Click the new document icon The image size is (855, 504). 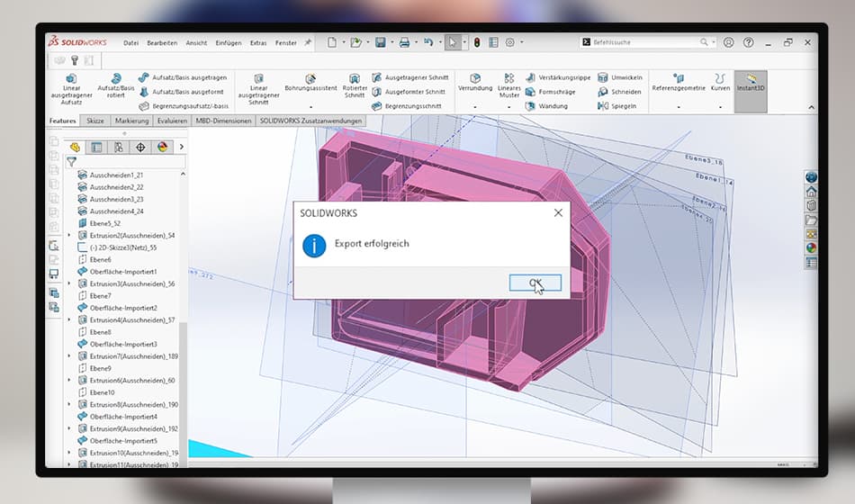click(x=331, y=42)
